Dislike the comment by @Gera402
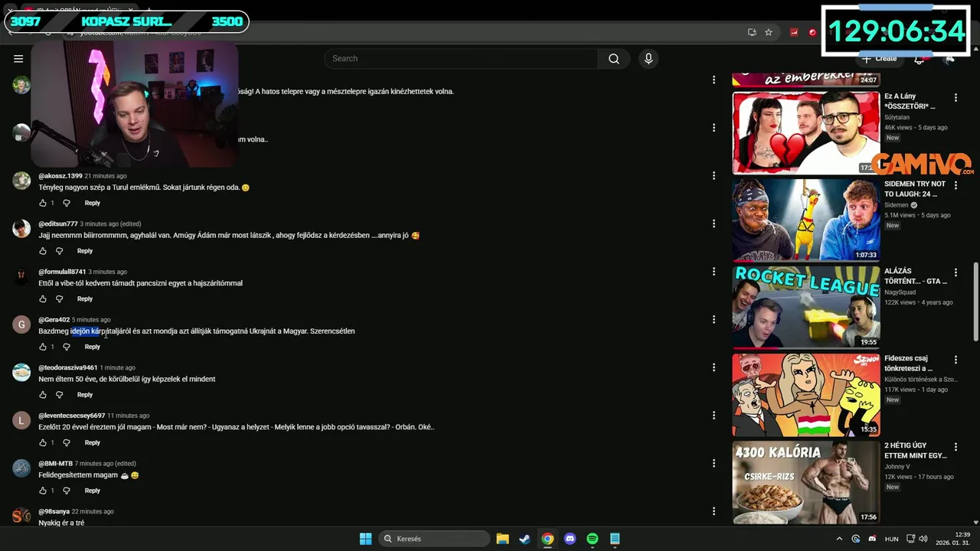This screenshot has height=551, width=980. [67, 347]
